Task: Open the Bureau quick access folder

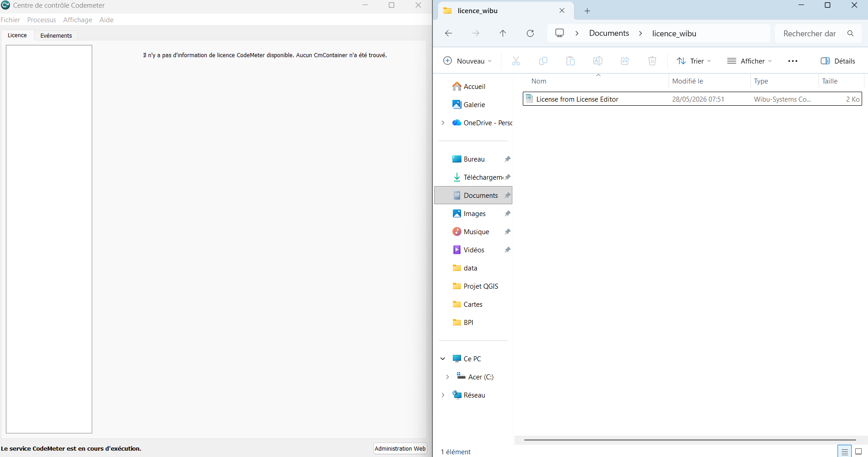Action: [474, 159]
